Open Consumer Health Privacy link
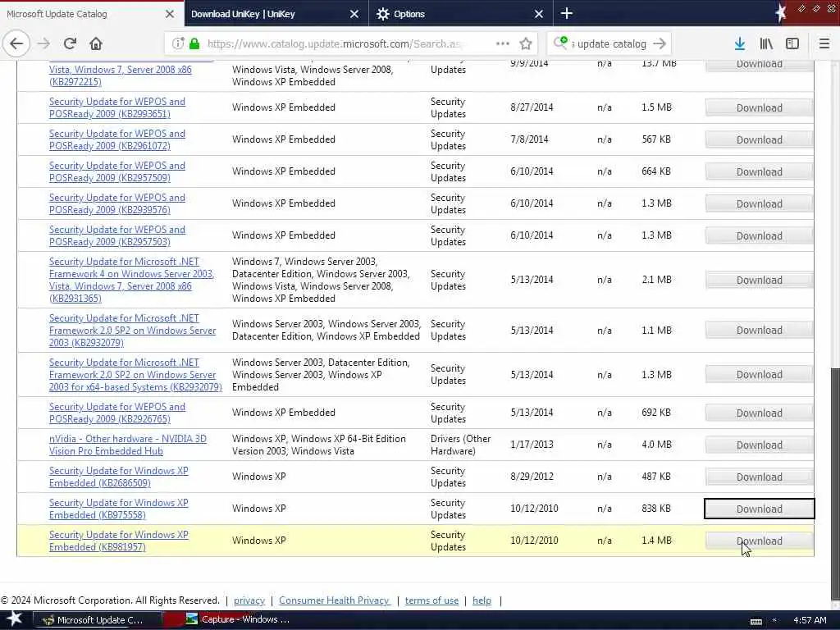 [335, 600]
